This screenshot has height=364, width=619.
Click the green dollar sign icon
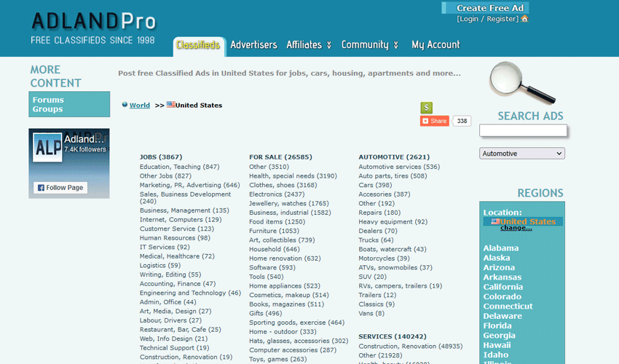(426, 108)
